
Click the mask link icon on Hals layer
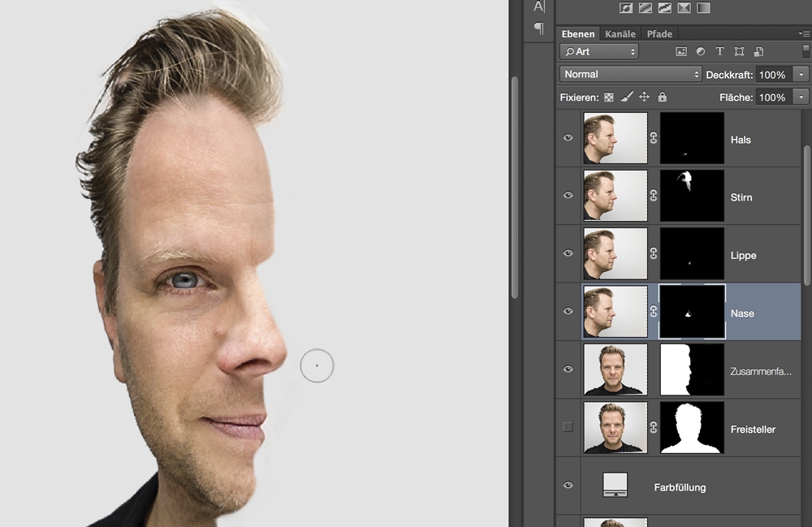(654, 138)
